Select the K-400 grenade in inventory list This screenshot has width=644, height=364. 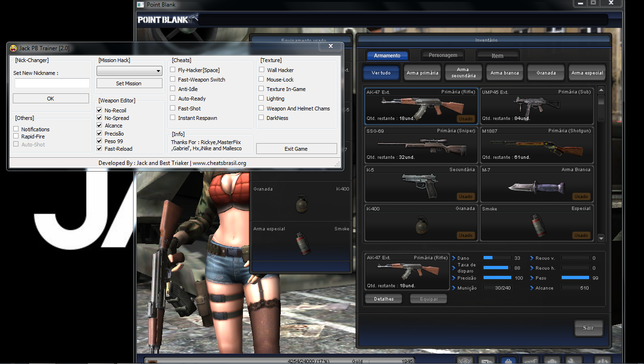pos(421,222)
